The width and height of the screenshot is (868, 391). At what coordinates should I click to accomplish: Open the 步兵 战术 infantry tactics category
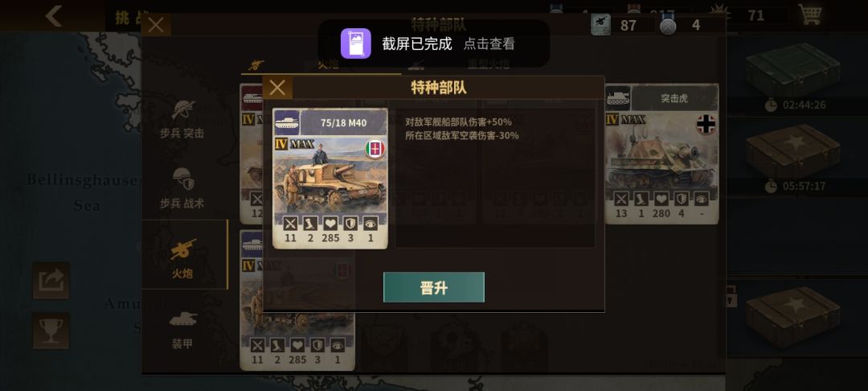pos(182,188)
